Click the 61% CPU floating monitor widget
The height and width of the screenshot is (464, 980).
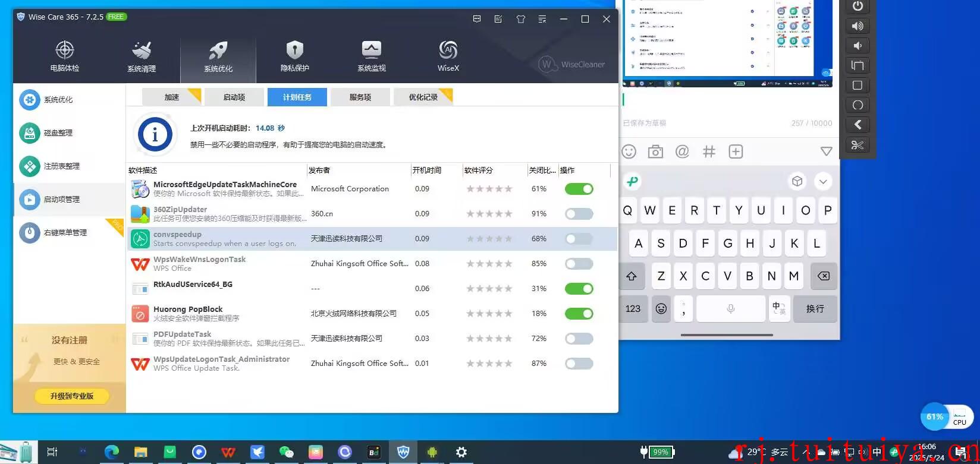947,417
